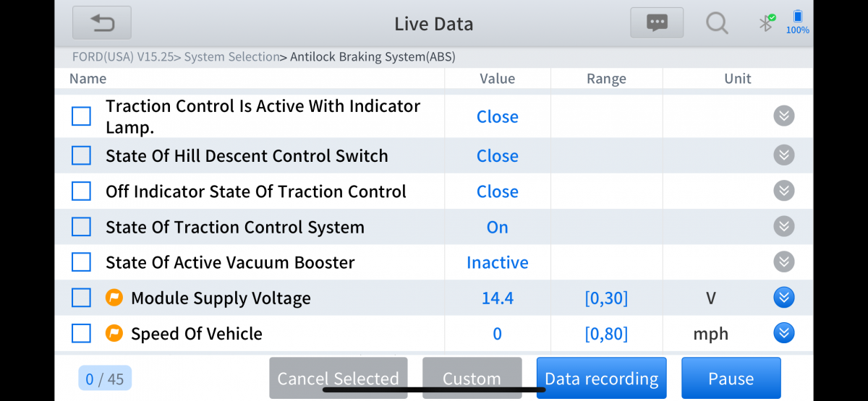
Task: Open the feedback message icon
Action: point(657,23)
